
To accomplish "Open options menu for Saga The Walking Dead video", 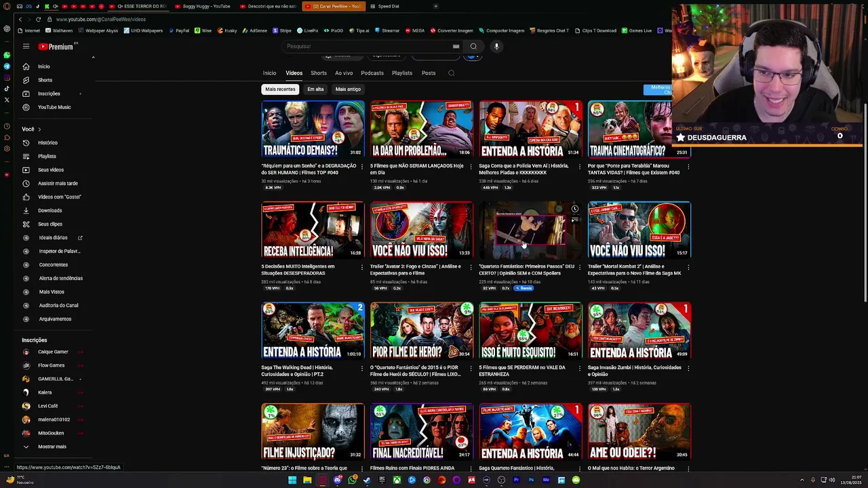I will (x=361, y=368).
